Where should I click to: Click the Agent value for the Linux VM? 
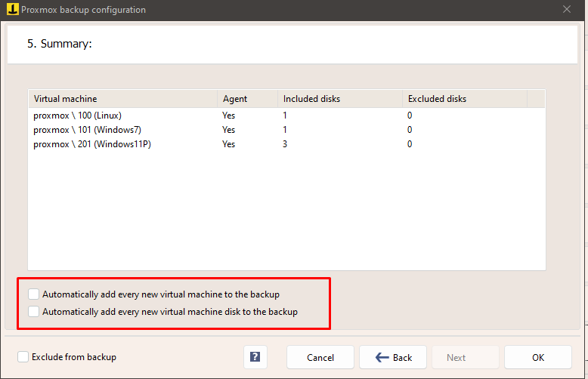[228, 116]
